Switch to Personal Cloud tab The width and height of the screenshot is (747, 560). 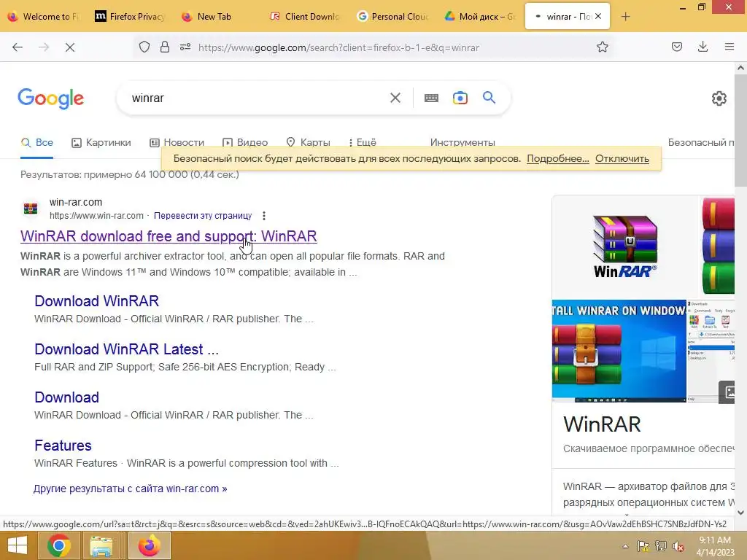(393, 17)
